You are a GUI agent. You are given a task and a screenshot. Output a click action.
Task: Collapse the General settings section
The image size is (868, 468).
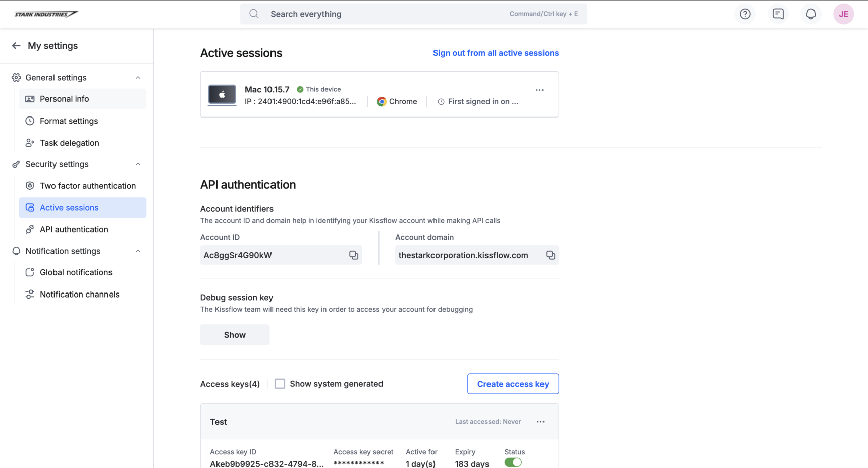pyautogui.click(x=138, y=78)
